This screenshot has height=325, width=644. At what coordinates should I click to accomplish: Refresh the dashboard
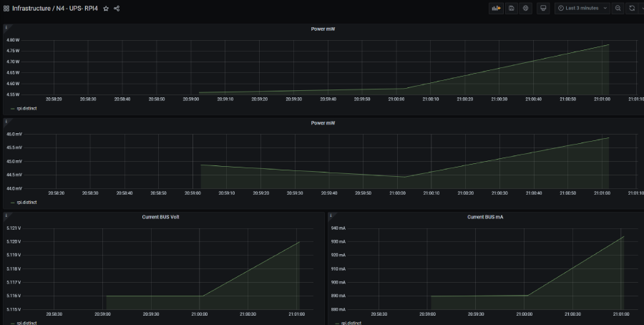631,8
